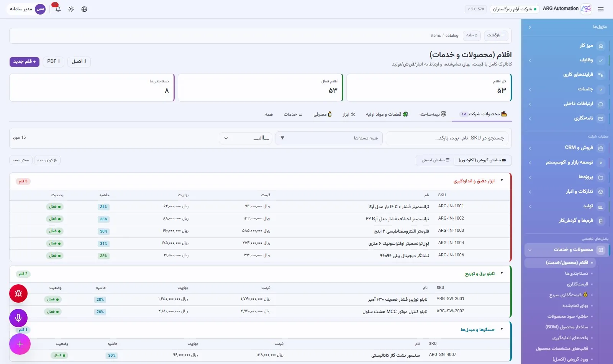This screenshot has height=364, width=613.
Task: Click the باز کردن همه button
Action: (x=47, y=160)
